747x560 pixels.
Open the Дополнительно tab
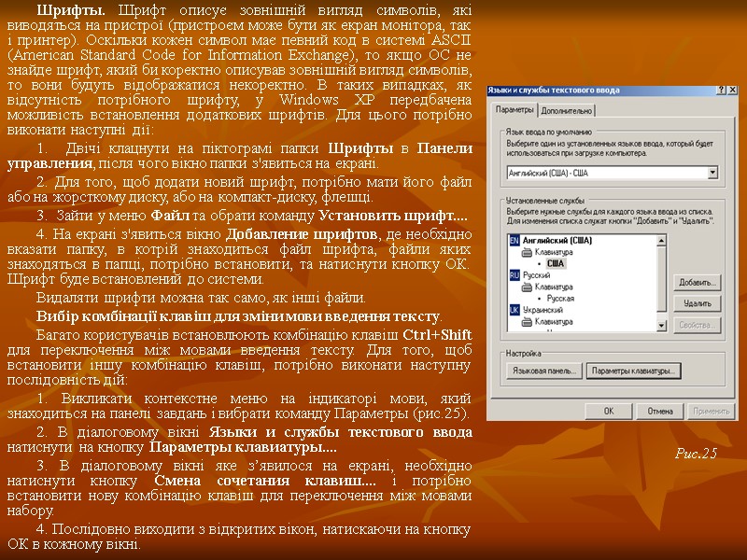tap(567, 111)
